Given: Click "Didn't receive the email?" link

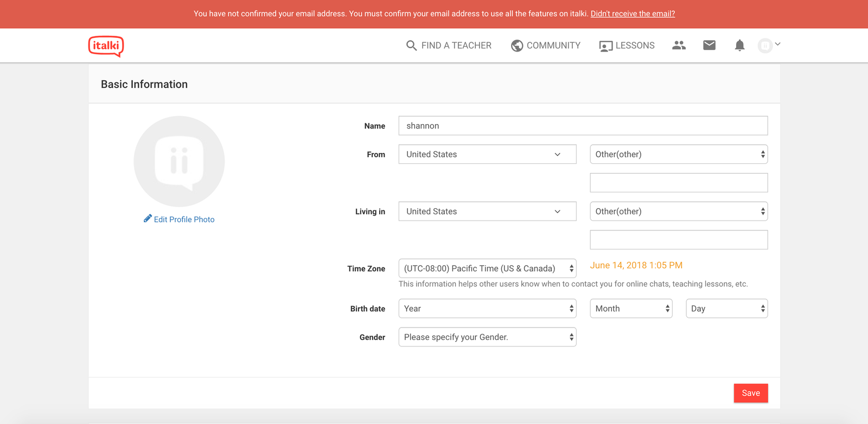Looking at the screenshot, I should [x=633, y=14].
